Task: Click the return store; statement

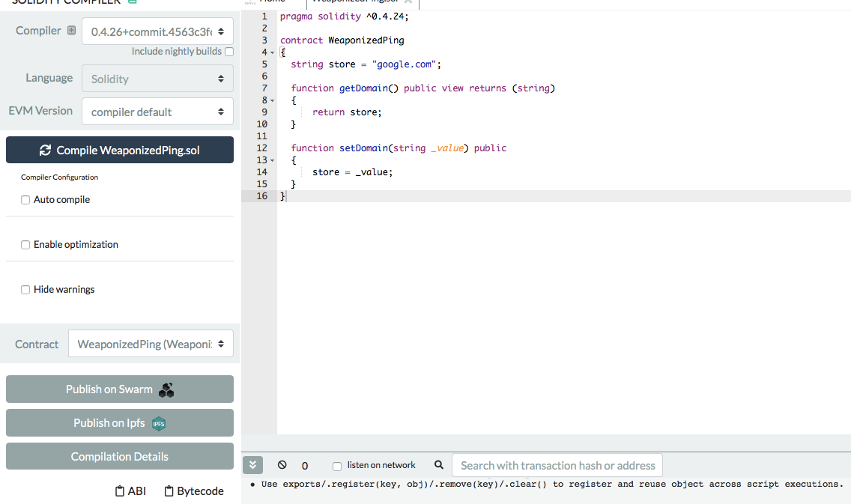Action: pyautogui.click(x=347, y=112)
